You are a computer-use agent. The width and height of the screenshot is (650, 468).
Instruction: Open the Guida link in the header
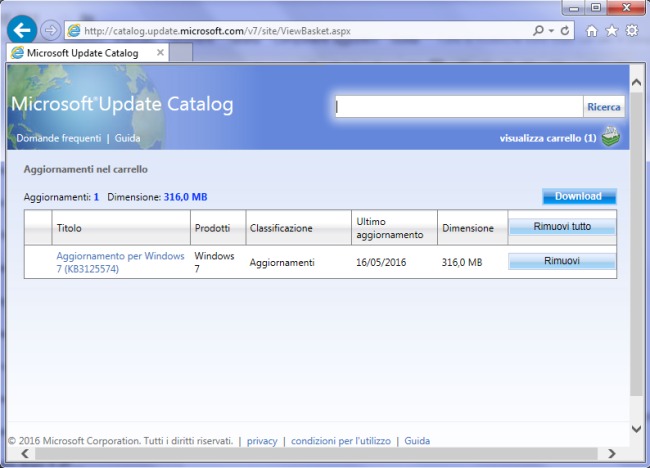(x=127, y=138)
